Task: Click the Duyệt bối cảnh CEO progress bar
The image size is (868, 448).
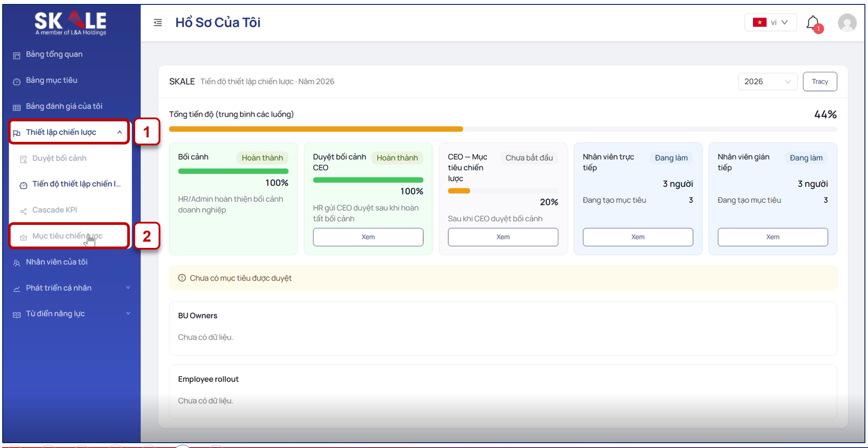Action: [x=368, y=180]
